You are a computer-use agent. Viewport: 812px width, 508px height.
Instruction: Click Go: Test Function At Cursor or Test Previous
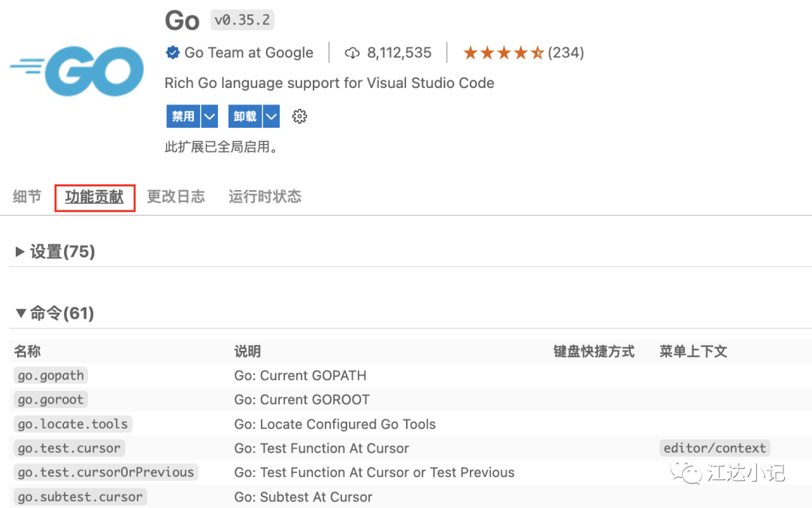click(374, 472)
